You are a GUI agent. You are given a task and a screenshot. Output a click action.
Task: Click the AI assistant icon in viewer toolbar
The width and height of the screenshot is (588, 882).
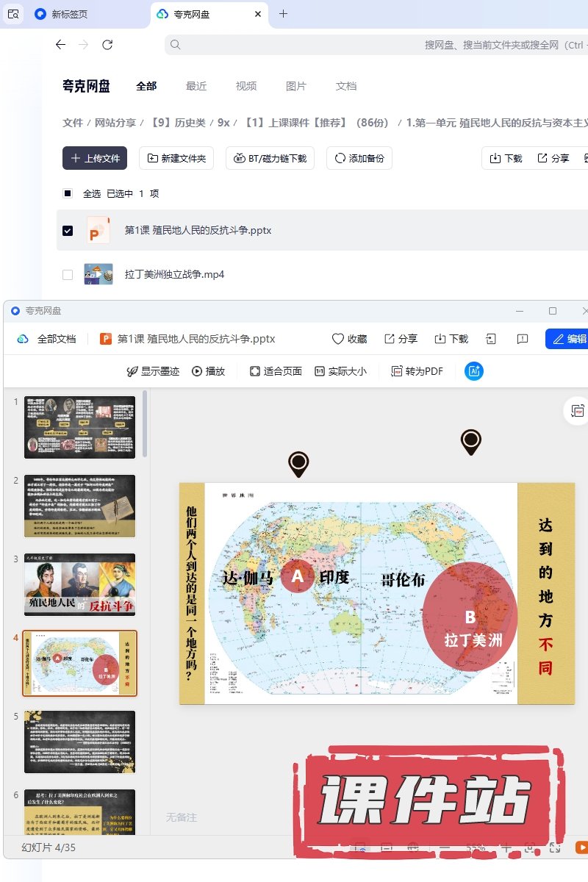(474, 371)
